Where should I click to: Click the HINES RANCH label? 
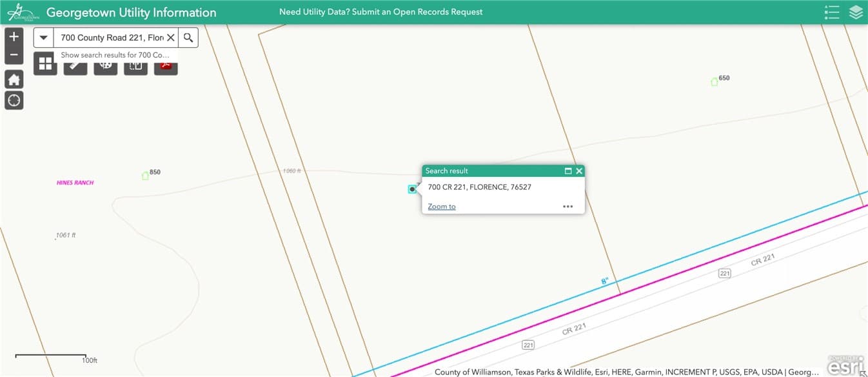[x=75, y=183]
